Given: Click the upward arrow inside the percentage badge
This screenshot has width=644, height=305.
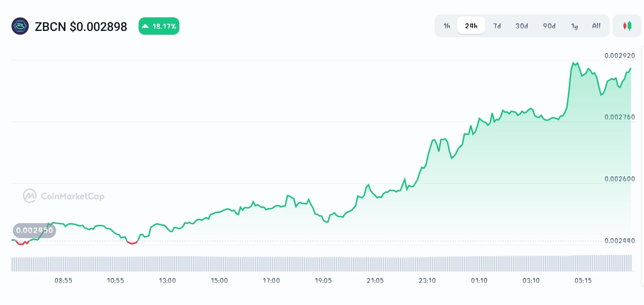Looking at the screenshot, I should pos(146,26).
